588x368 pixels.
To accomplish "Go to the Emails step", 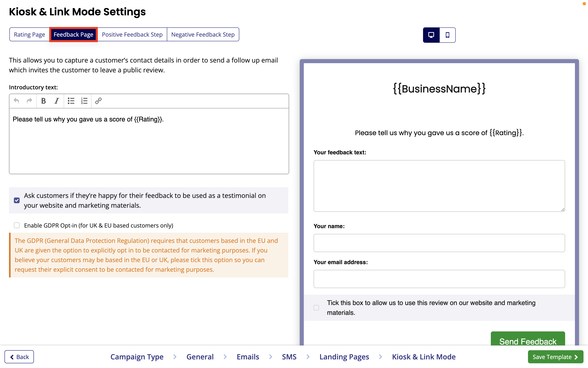I will (248, 357).
